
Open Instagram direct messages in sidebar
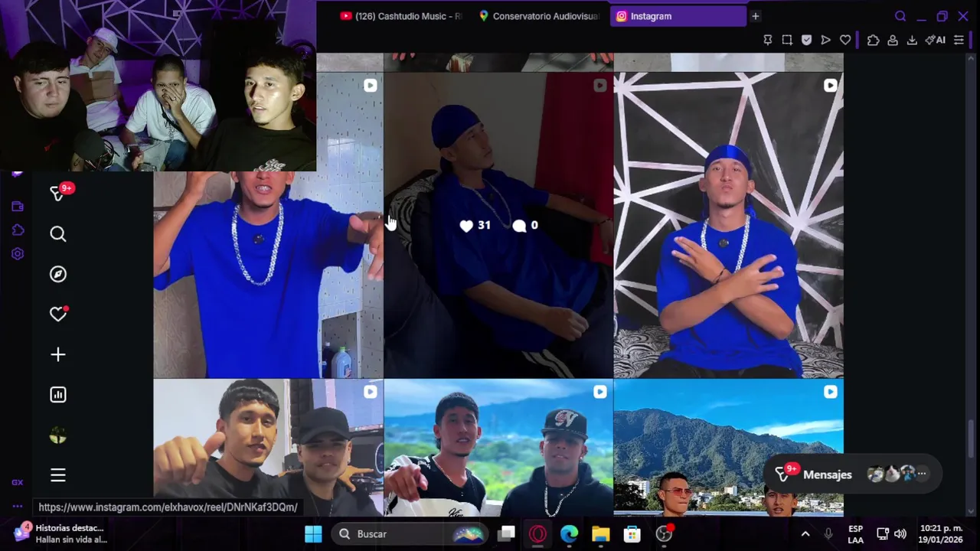(57, 194)
